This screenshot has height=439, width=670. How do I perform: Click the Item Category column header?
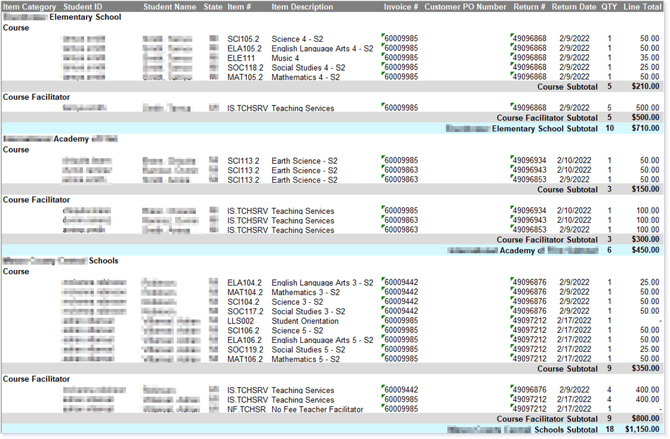point(29,7)
